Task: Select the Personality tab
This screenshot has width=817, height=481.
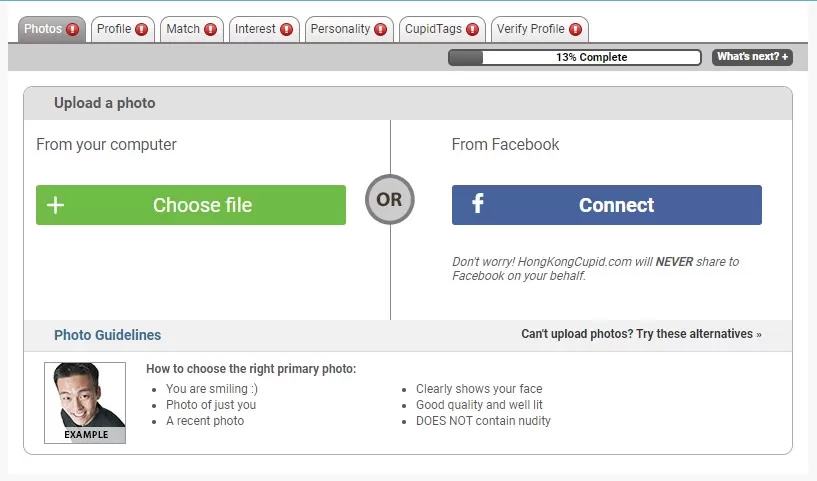Action: coord(340,30)
